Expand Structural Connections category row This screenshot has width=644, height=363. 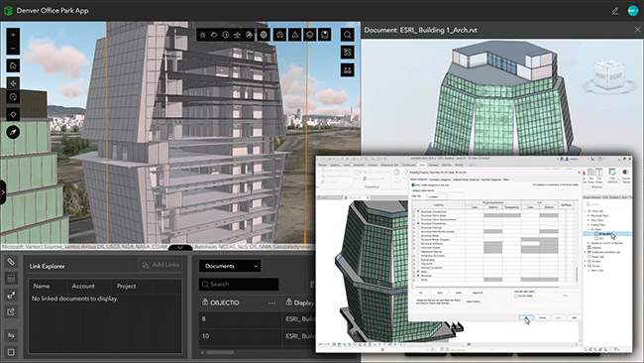(414, 211)
